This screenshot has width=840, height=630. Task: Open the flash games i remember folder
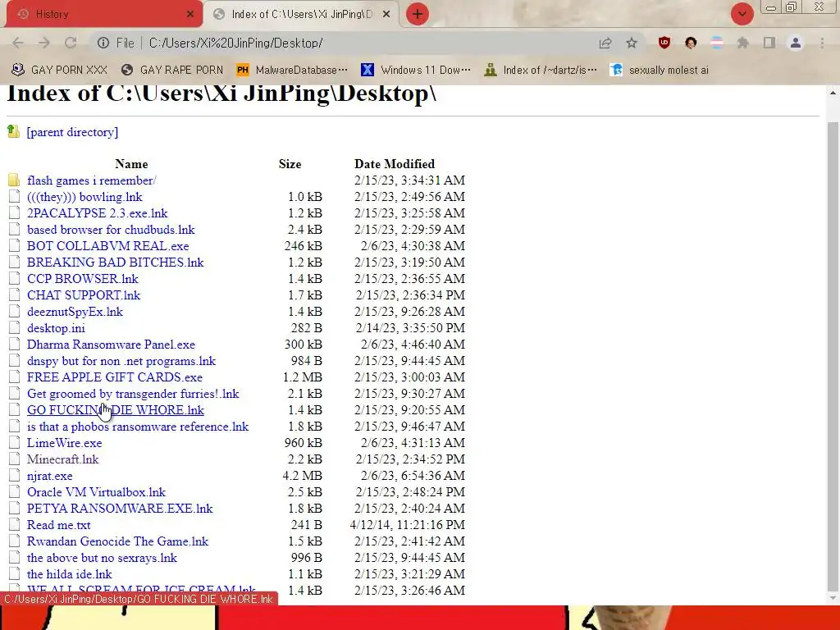click(x=92, y=180)
